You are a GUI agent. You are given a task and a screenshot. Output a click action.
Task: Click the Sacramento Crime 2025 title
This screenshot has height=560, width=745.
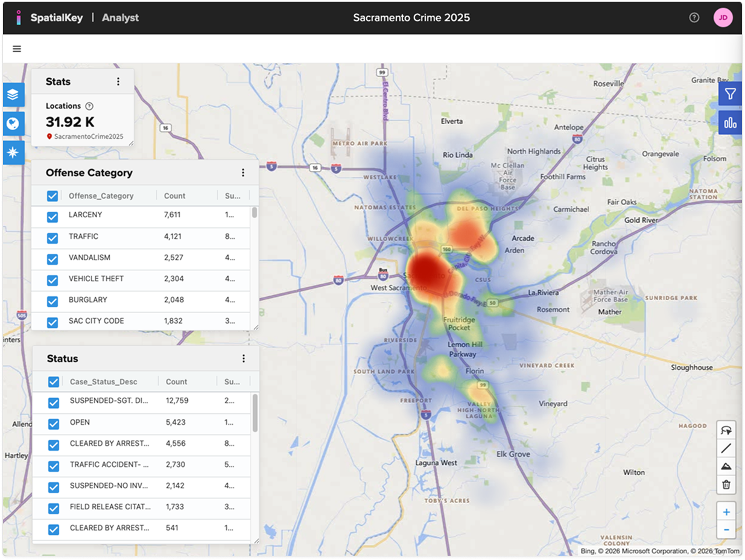[411, 17]
